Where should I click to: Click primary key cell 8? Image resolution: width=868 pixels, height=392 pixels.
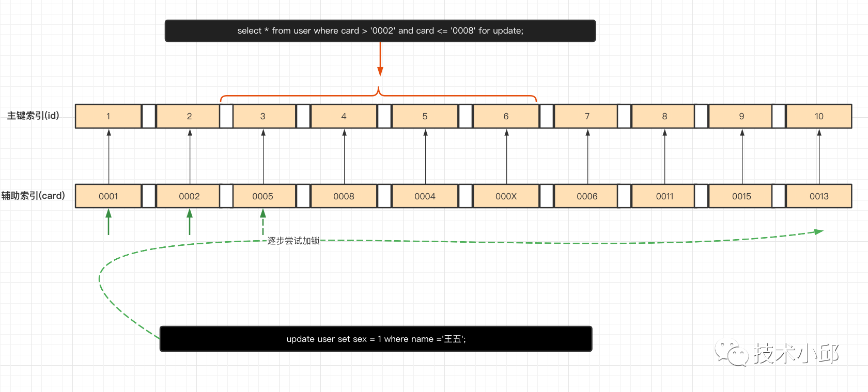coord(664,116)
